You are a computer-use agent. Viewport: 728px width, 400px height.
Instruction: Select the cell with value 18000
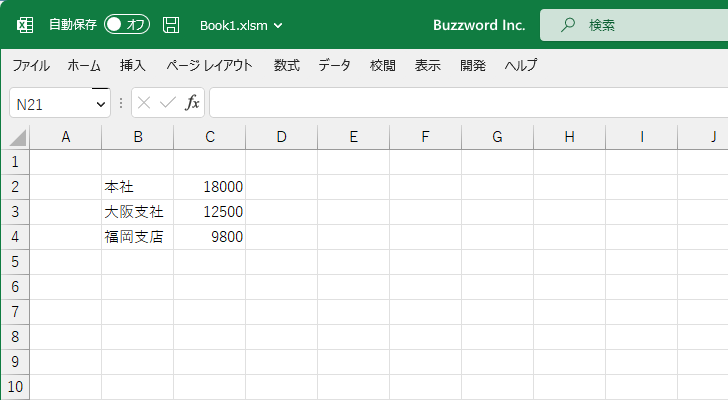tap(210, 187)
